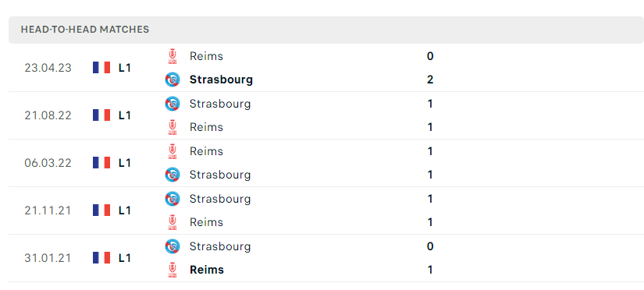
Task: Click Reims crest in 23.04.23 match
Action: click(x=173, y=56)
